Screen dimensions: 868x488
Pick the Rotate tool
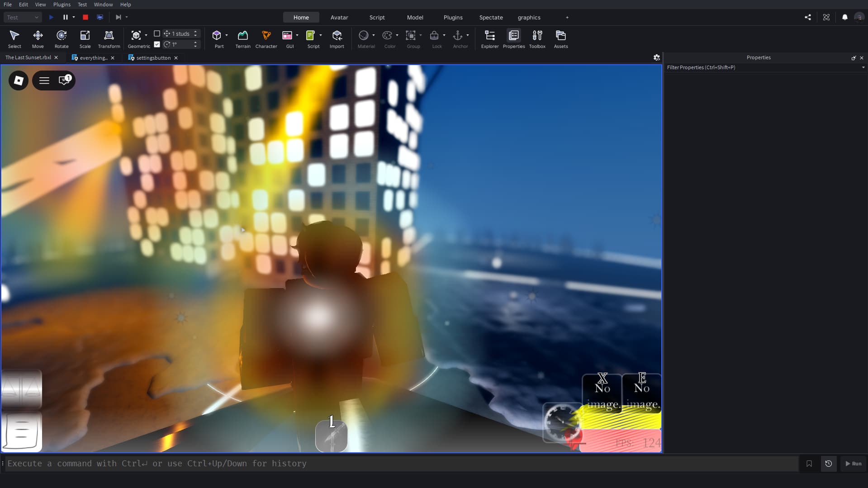click(x=62, y=39)
